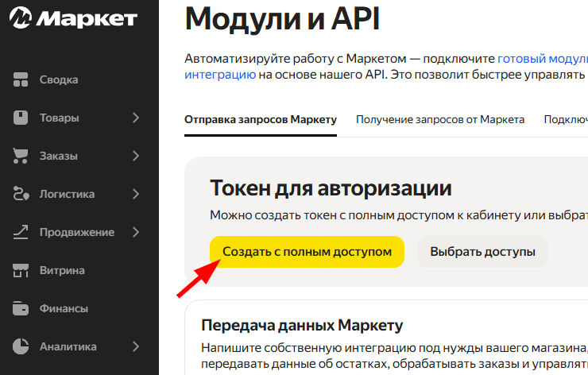Open Аналитика menu item

tap(68, 347)
